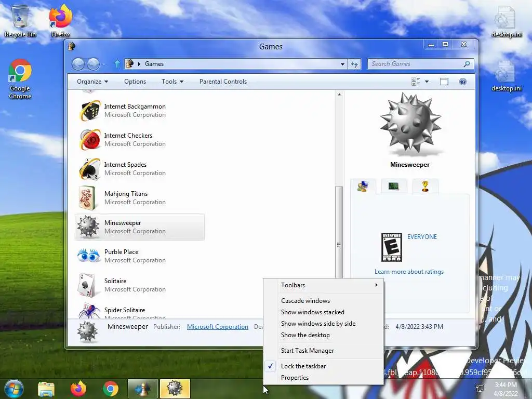The height and width of the screenshot is (399, 532).
Task: Open the statistics tab with trophy icon
Action: click(425, 187)
